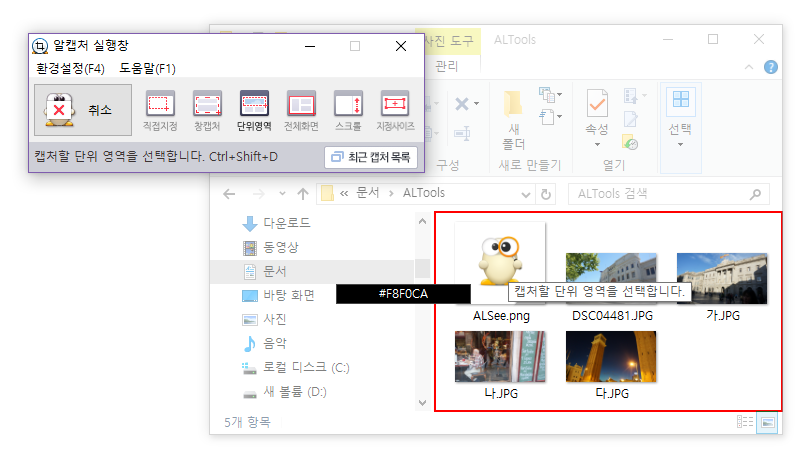Click the history icon in 열기 group
This screenshot has width=808, height=456.
[630, 142]
